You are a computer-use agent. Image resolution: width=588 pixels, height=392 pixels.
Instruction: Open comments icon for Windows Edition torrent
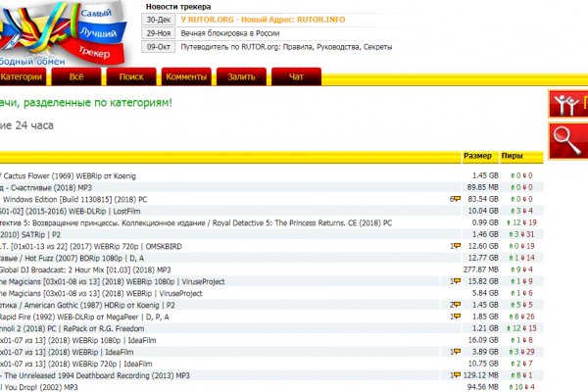coord(456,199)
